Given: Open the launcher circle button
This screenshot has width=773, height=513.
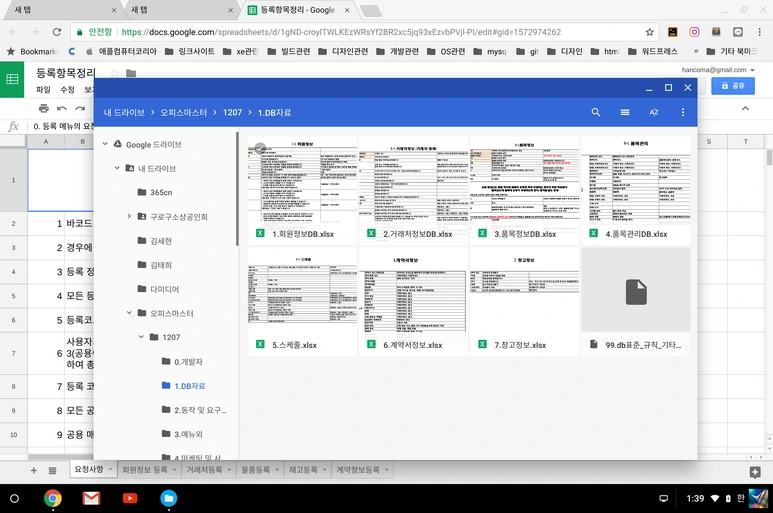Looking at the screenshot, I should 14,498.
